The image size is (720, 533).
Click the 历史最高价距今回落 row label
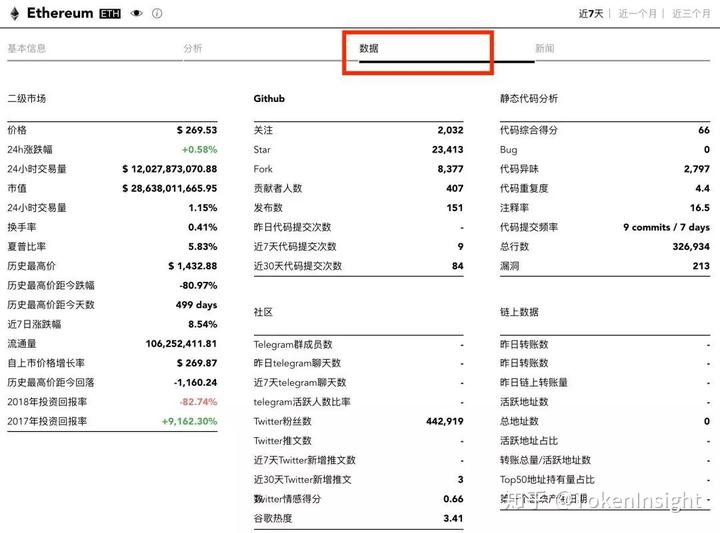click(51, 382)
